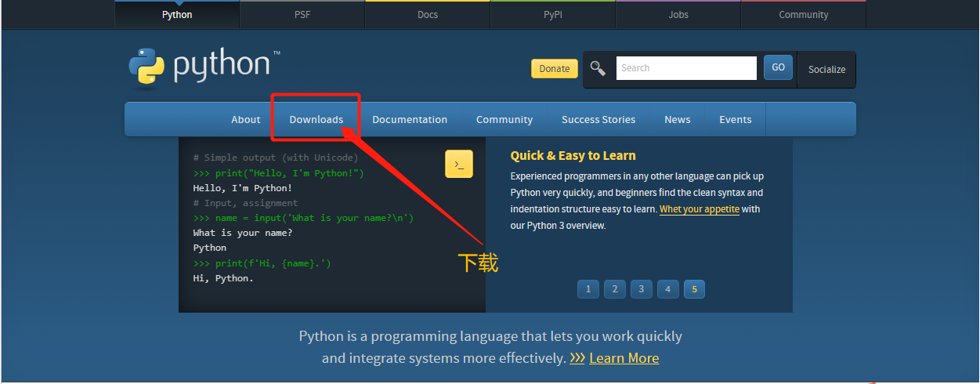This screenshot has width=980, height=384.
Task: Focus the Search input field
Action: click(686, 68)
